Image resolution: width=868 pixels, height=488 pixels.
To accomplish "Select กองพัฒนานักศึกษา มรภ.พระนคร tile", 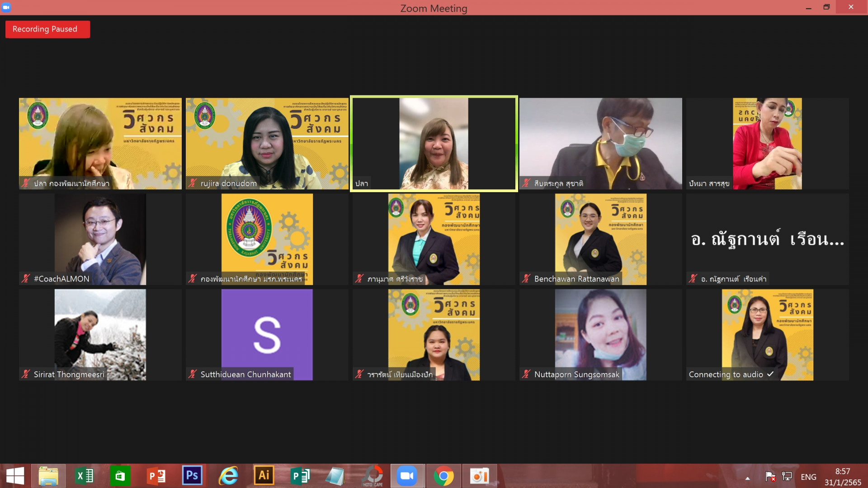I will pyautogui.click(x=267, y=239).
